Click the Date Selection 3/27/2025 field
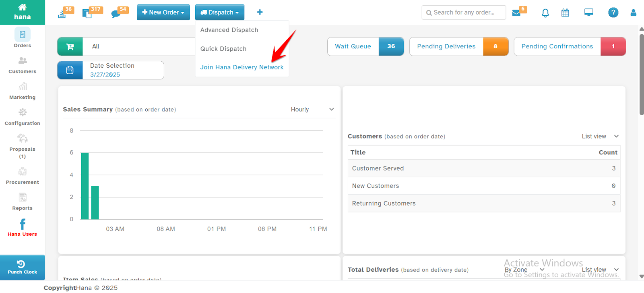The height and width of the screenshot is (293, 644). click(x=123, y=70)
